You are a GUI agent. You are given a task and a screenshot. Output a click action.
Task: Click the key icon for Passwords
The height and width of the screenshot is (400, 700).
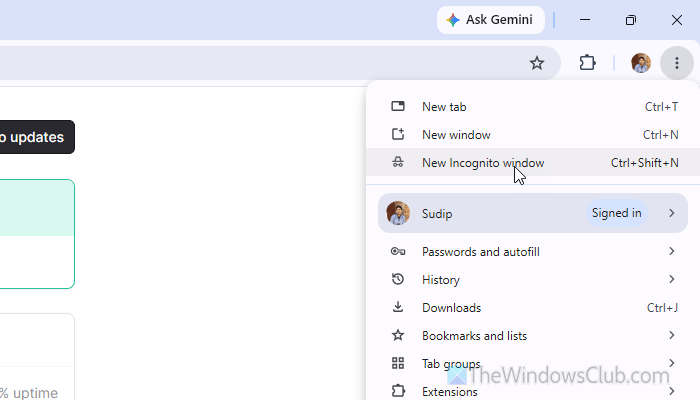pos(398,251)
